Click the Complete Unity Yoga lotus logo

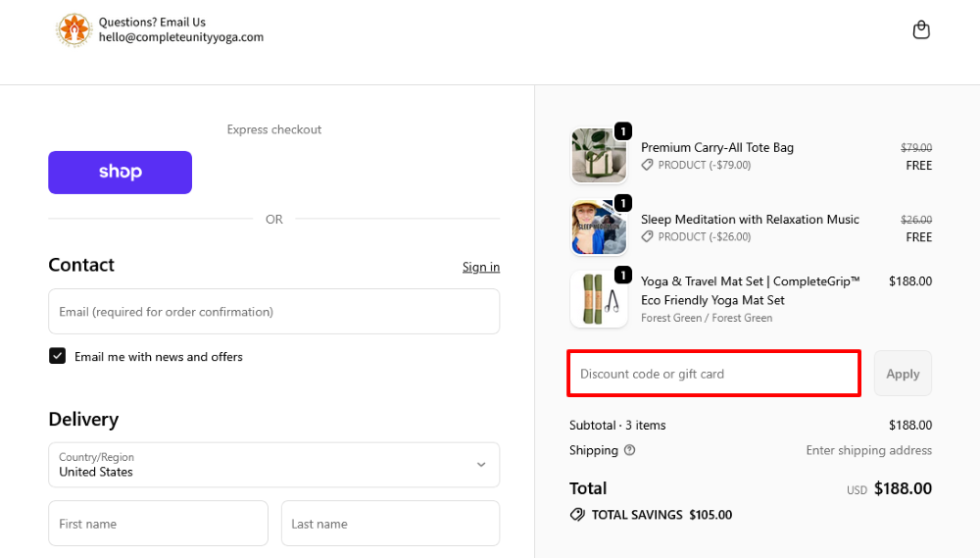pyautogui.click(x=73, y=29)
